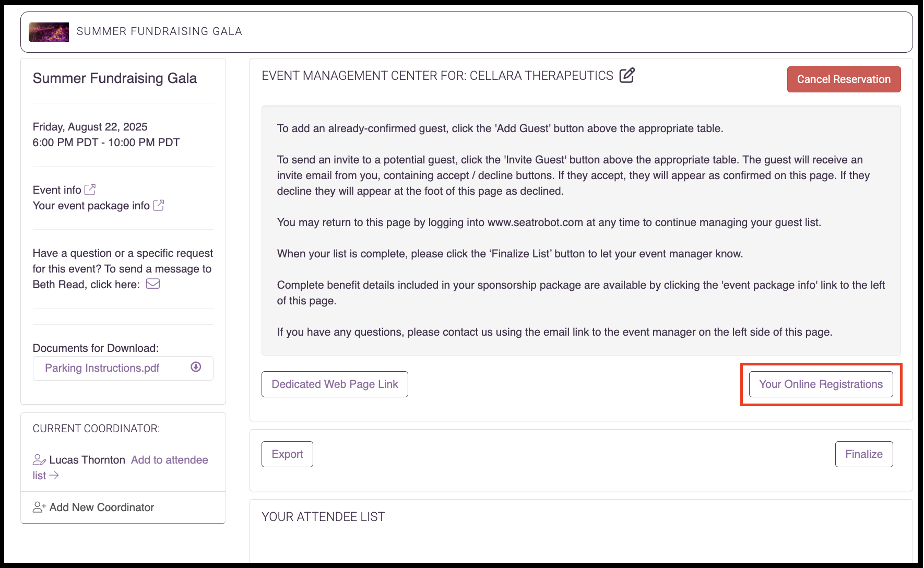Click the Cancel Reservation button
This screenshot has height=568, width=924.
click(844, 79)
